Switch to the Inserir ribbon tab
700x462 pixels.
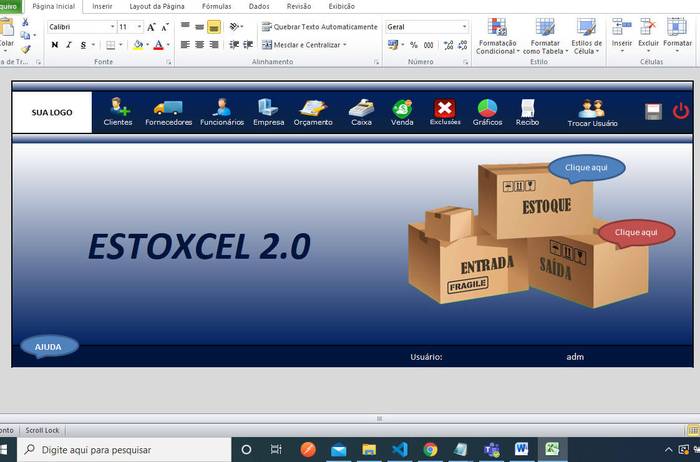[x=102, y=6]
